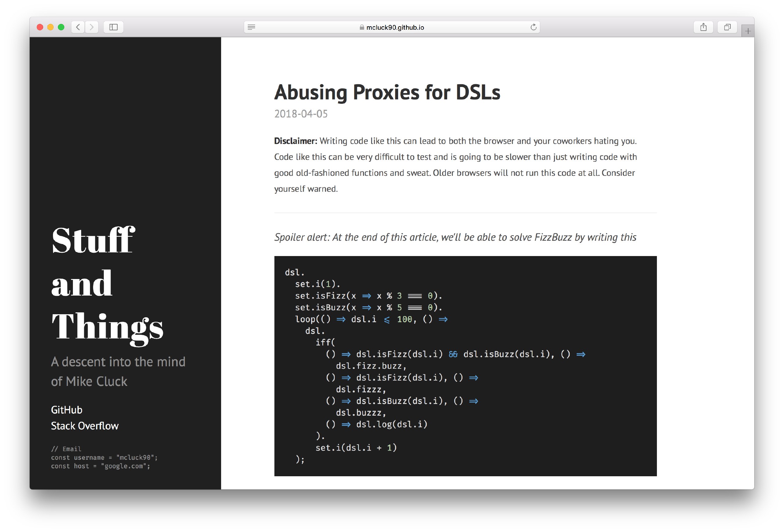784x532 pixels.
Task: Click the '// Email' comment line
Action: point(66,449)
